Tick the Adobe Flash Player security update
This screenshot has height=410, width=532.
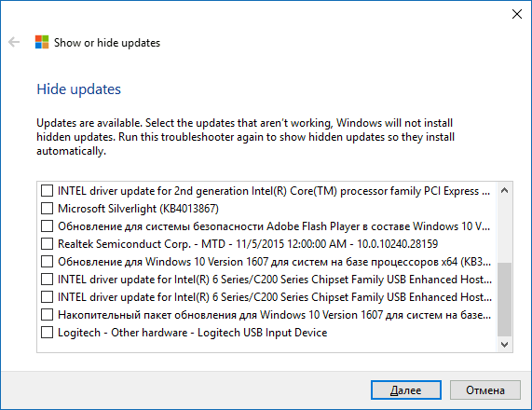47,225
